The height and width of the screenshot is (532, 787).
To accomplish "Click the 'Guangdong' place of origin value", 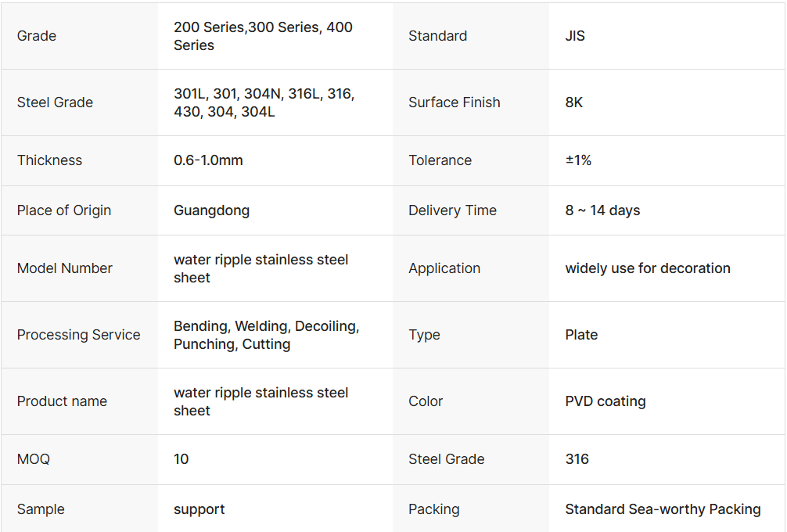I will click(211, 210).
